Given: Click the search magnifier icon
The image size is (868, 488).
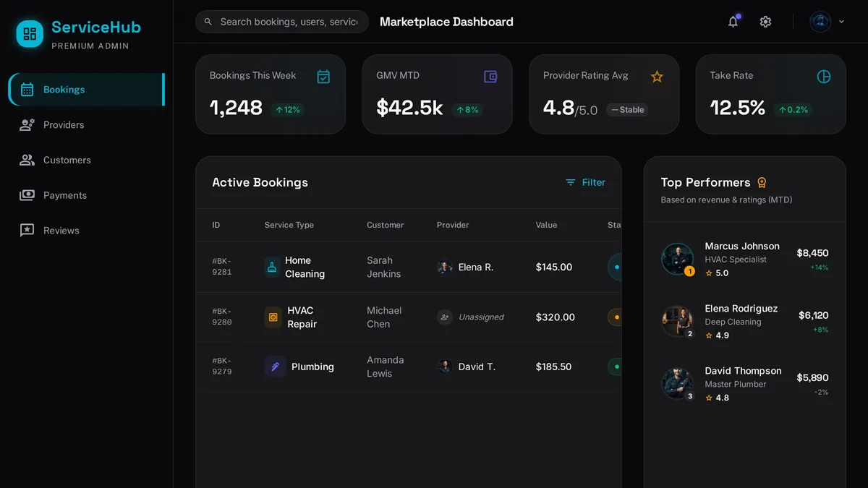Looking at the screenshot, I should click(208, 22).
